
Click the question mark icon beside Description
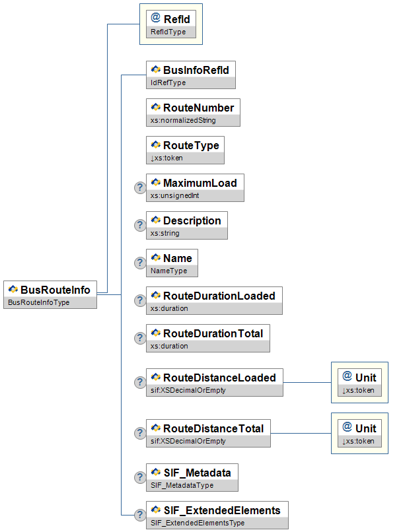pyautogui.click(x=140, y=225)
